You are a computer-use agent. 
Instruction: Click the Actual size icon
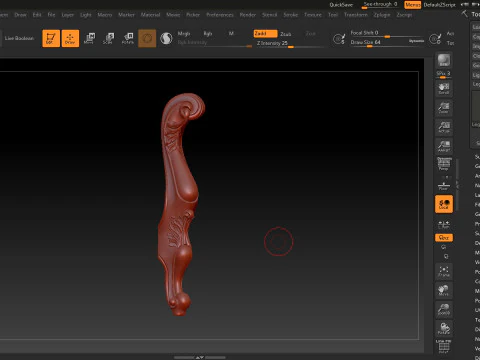coord(444,127)
